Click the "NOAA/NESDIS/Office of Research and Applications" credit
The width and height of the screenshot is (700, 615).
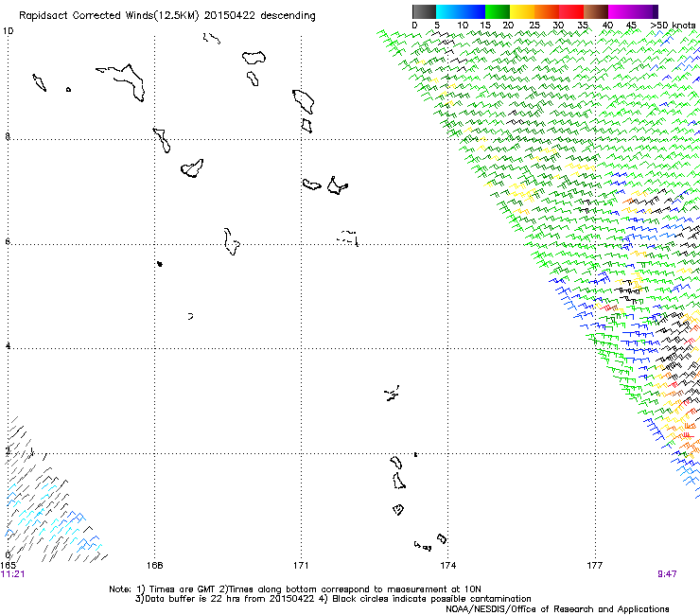(557, 609)
